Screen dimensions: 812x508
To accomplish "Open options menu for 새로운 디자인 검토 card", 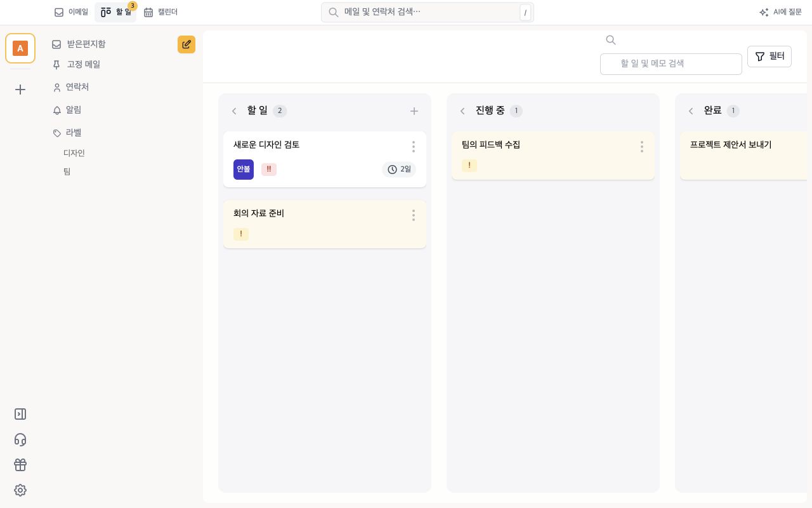I will [414, 147].
